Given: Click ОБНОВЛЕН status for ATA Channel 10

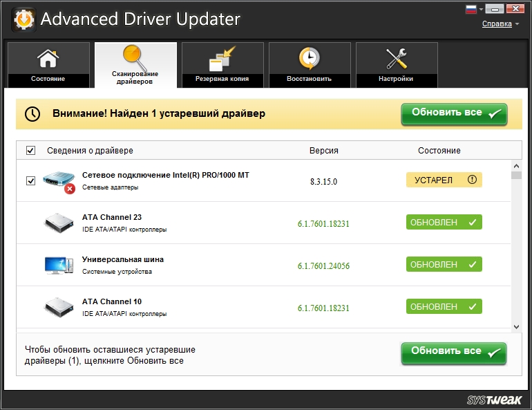Looking at the screenshot, I should pyautogui.click(x=444, y=306).
